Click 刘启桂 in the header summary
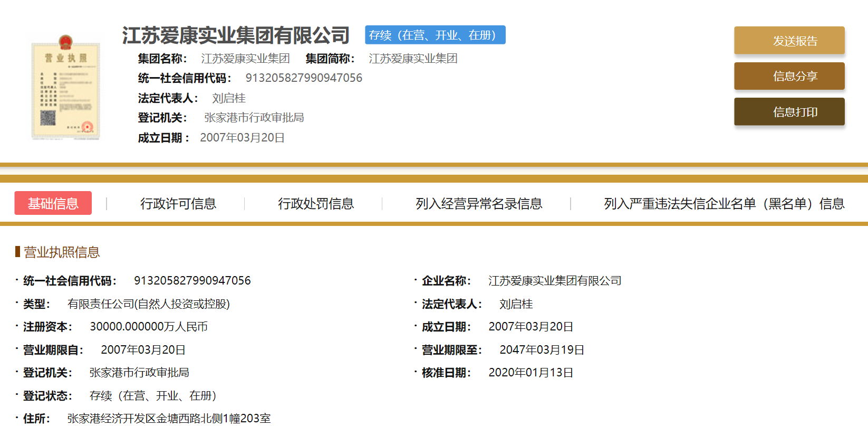 (229, 98)
